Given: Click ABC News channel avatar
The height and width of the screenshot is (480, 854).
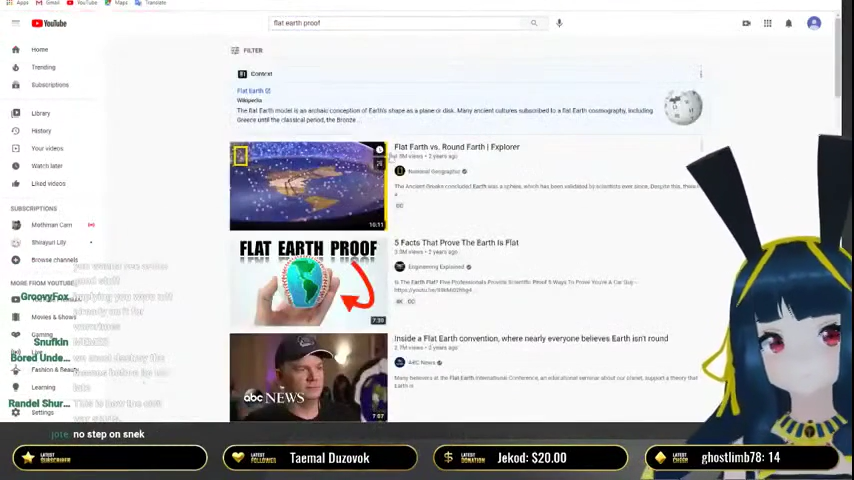Looking at the screenshot, I should coord(400,362).
